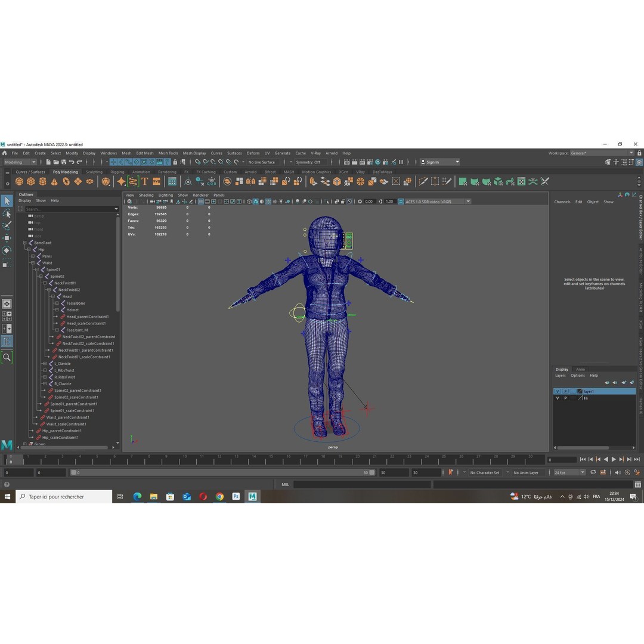Click the pause rendering IPR icon
Screen dimensions: 644x644
401,162
